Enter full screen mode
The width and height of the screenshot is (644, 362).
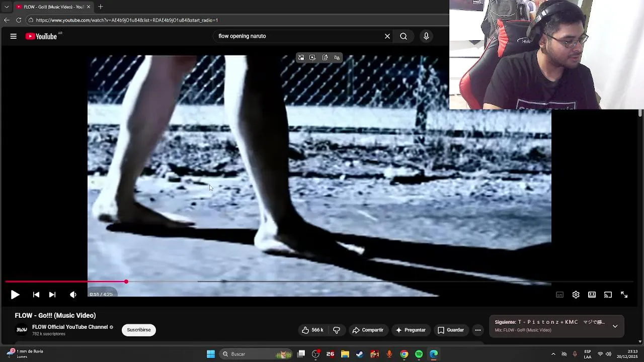tap(624, 295)
